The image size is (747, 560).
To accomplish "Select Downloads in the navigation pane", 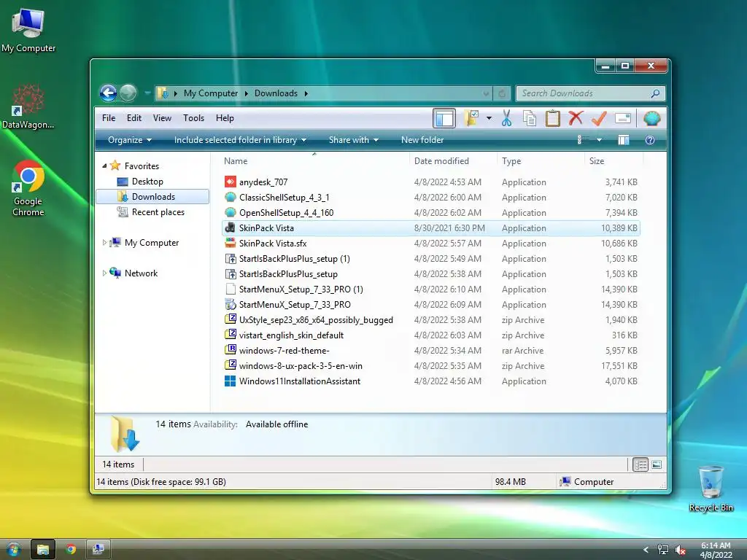I will [x=152, y=197].
